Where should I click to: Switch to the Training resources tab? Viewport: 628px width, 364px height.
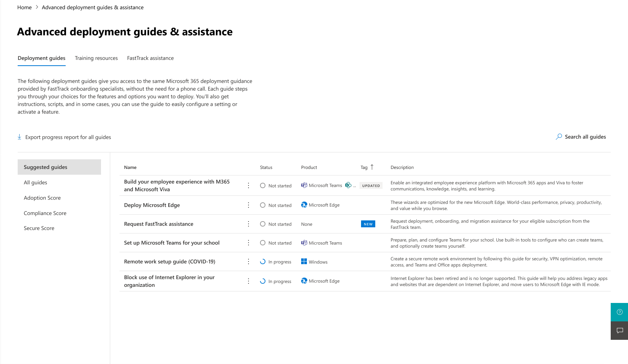click(x=96, y=58)
